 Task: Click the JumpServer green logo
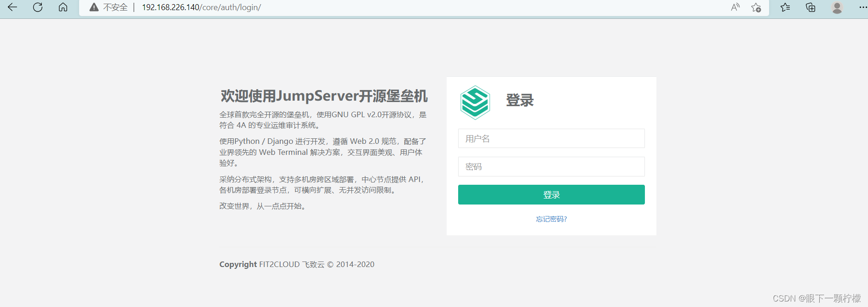(475, 102)
